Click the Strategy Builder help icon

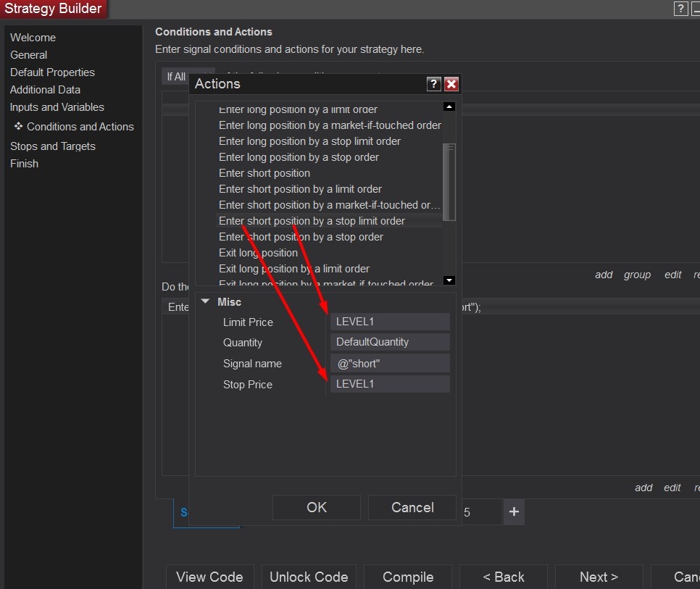(x=680, y=9)
